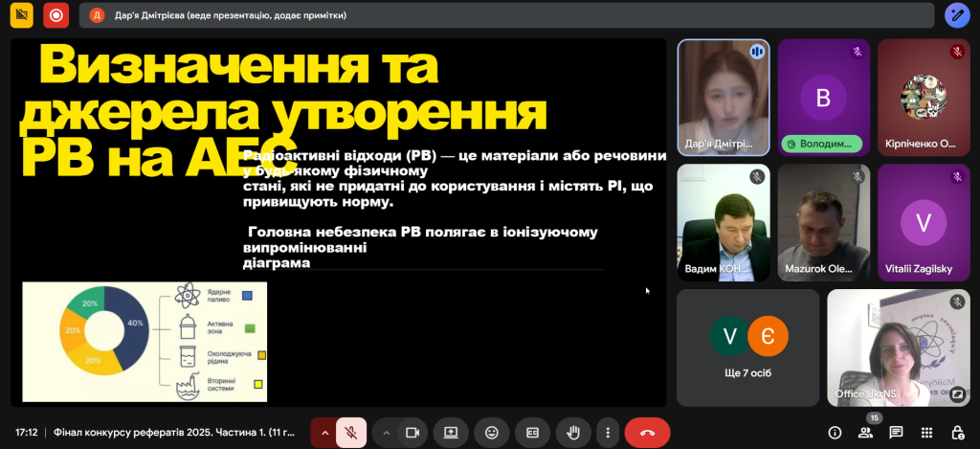Image resolution: width=980 pixels, height=449 pixels.
Task: Expand audio settings arrow beside microphone
Action: (324, 433)
